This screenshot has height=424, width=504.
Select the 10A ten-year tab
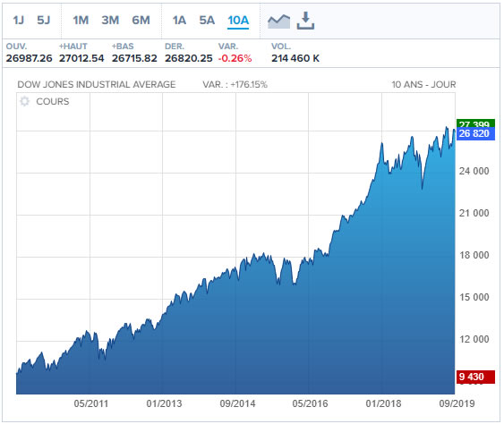point(238,21)
